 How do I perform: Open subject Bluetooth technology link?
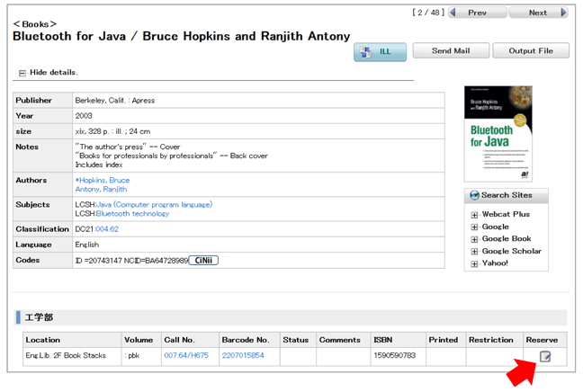coord(132,214)
